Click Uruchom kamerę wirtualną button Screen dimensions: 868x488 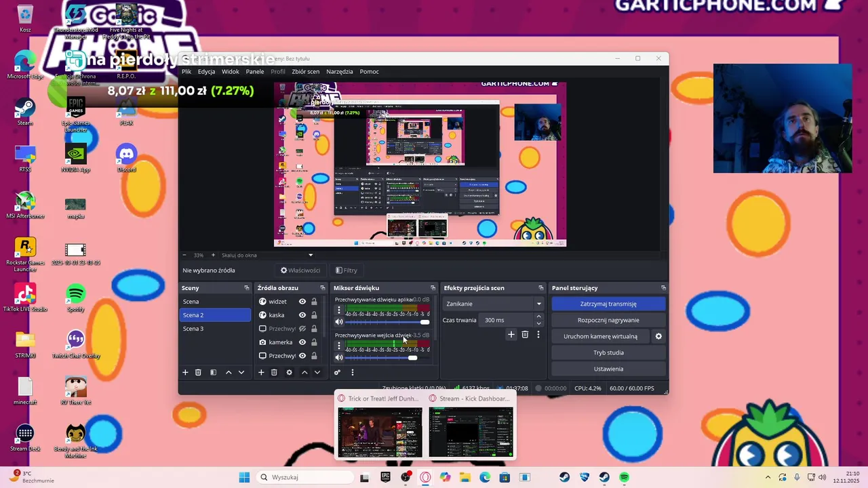600,336
